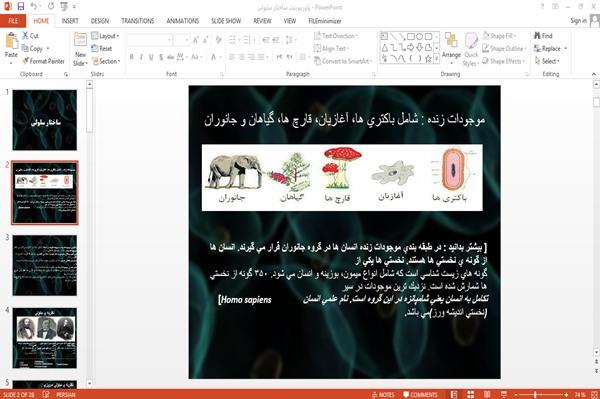The height and width of the screenshot is (399, 600).
Task: Open the Text Direction dropdown
Action: click(x=336, y=36)
